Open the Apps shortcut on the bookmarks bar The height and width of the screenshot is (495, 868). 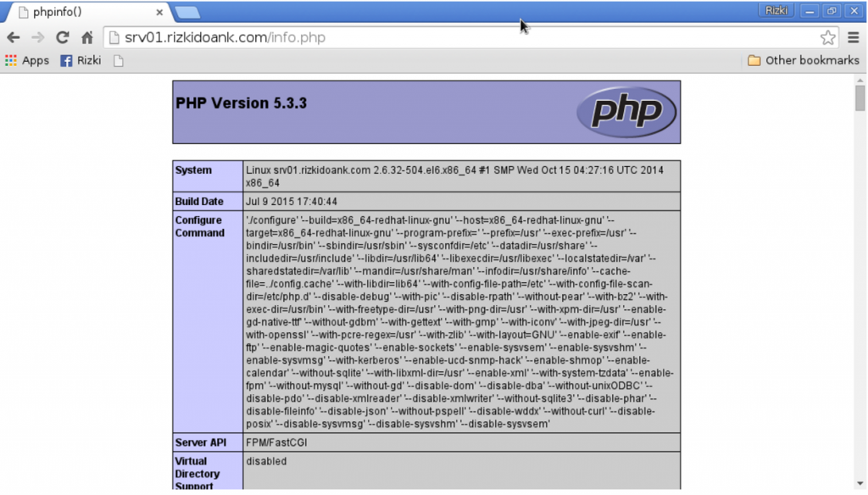pos(25,60)
